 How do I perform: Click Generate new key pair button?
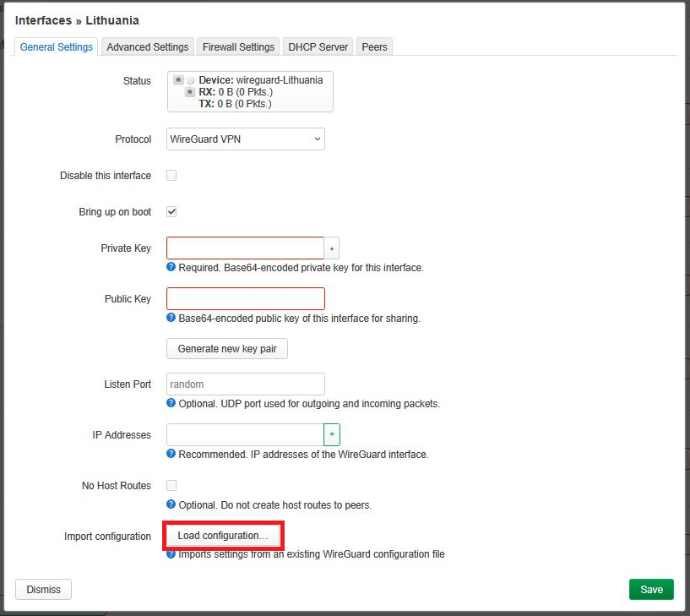click(226, 349)
